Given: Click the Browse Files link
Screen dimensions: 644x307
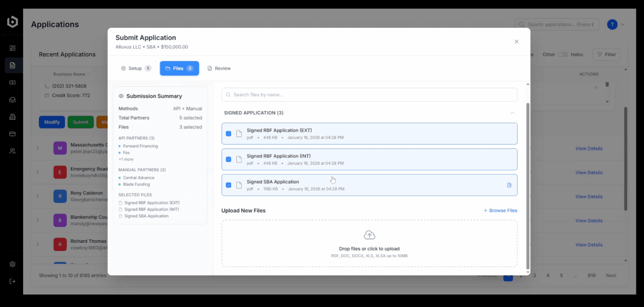Looking at the screenshot, I should pyautogui.click(x=500, y=210).
